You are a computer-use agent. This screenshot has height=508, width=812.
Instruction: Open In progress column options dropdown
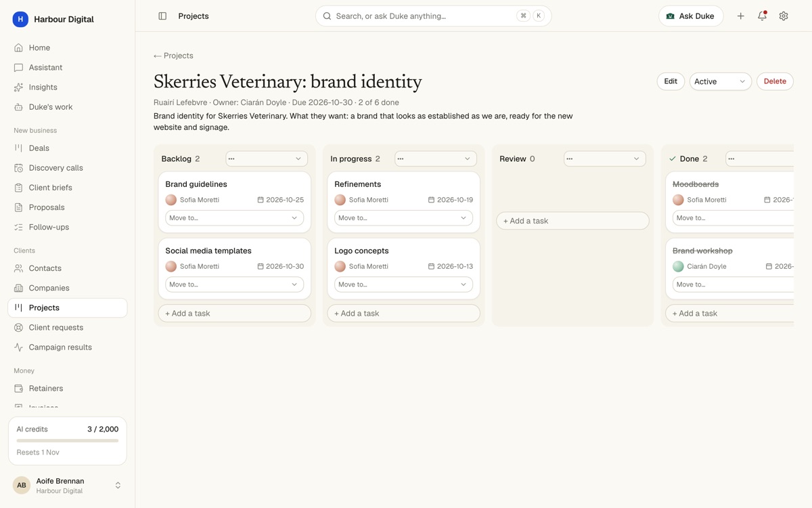click(436, 158)
